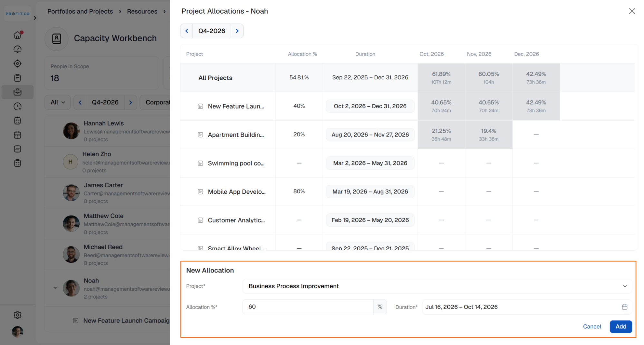Screen dimensions: 644x345
Task: Open Portfolios and Projects breadcrumb
Action: pos(80,11)
